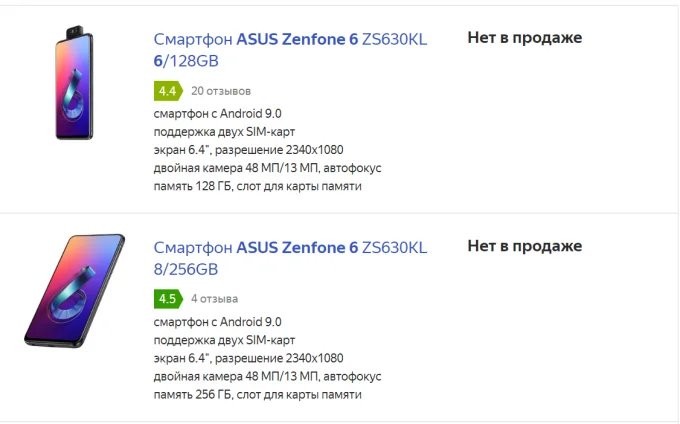Viewport: 680px width, 424px height.
Task: Click the dual SIM support line of the 8/256GB model
Action: pyautogui.click(x=224, y=340)
